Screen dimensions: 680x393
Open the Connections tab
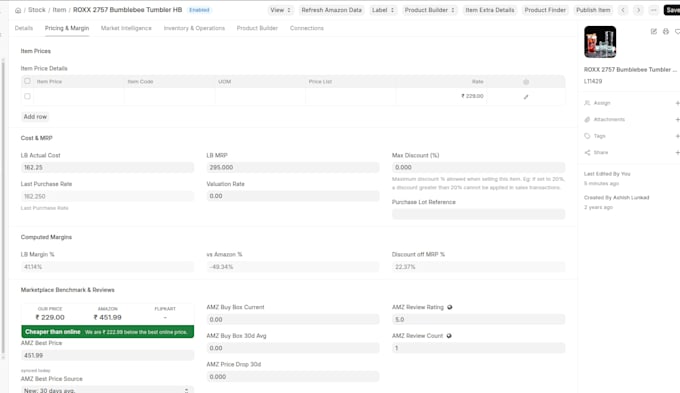coord(307,28)
